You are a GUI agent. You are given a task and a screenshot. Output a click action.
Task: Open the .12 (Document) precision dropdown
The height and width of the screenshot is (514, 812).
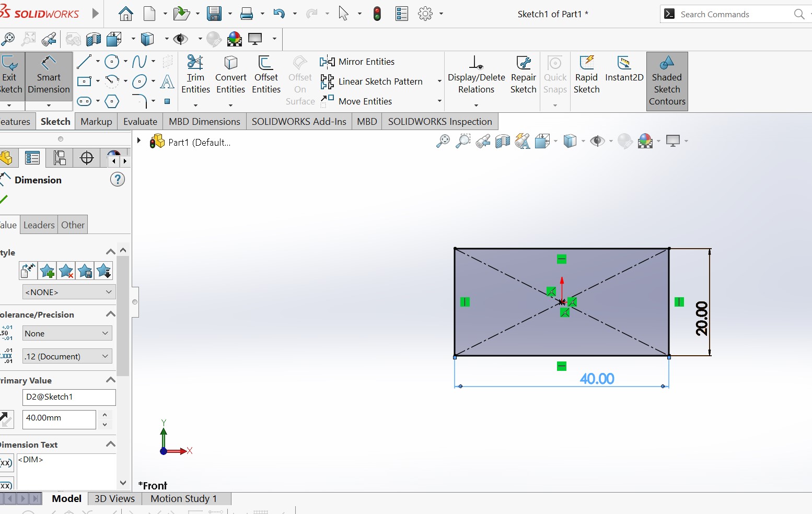tap(67, 356)
